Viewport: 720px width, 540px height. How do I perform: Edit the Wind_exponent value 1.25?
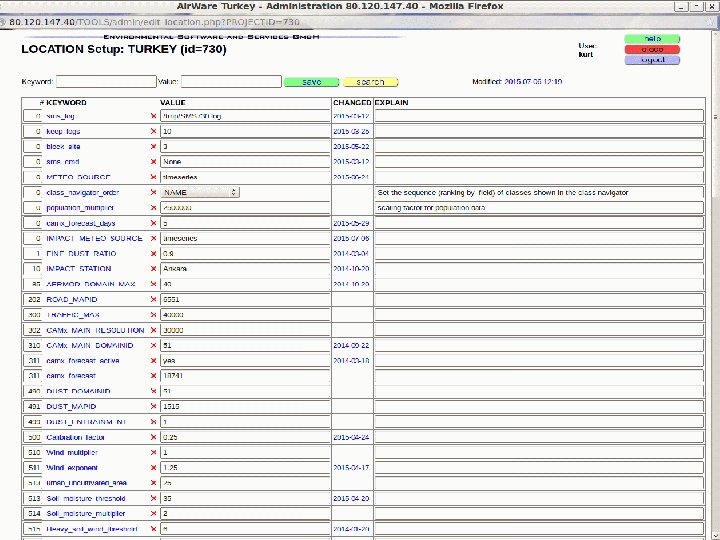(x=245, y=467)
